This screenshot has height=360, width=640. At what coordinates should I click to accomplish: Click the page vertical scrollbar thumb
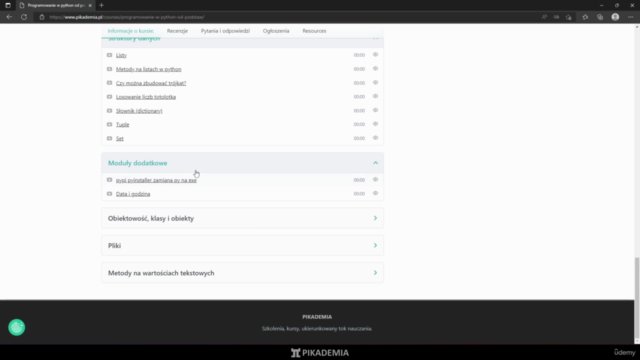point(637,298)
